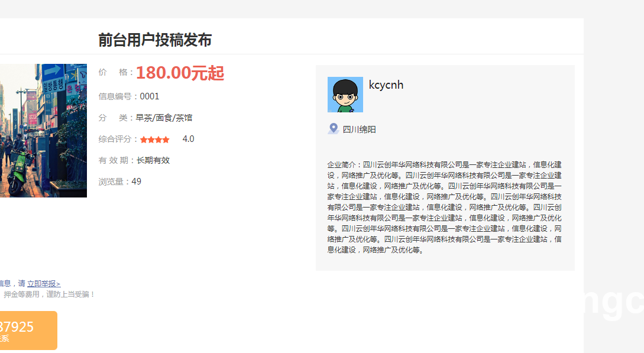Click the info number 0001
Image resolution: width=644 pixels, height=353 pixels.
click(149, 96)
